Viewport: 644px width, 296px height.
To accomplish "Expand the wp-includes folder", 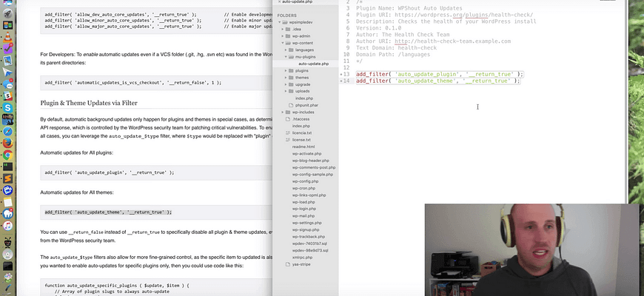I will (x=283, y=112).
